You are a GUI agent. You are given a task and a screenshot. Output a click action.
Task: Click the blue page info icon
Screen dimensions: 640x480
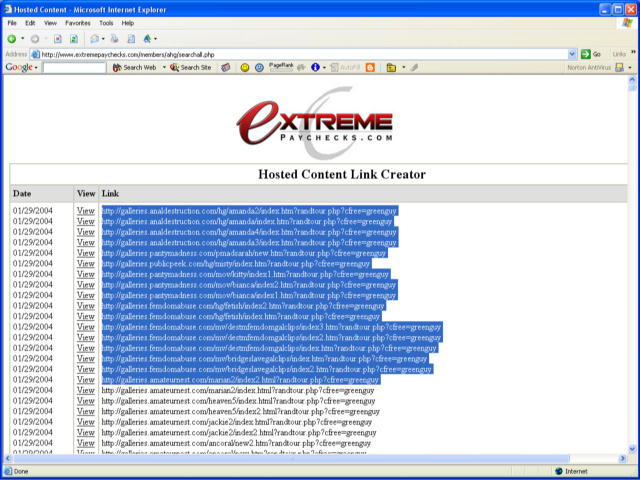tap(316, 68)
